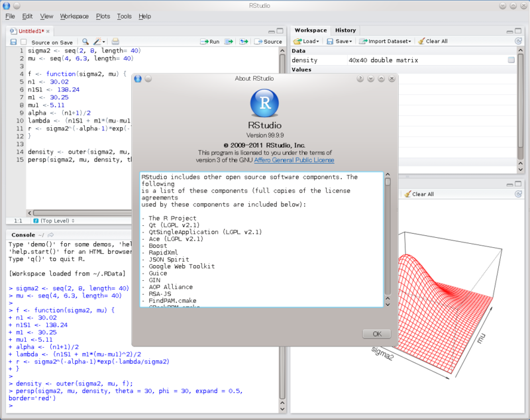Image resolution: width=530 pixels, height=420 pixels.
Task: Open the find/replace magnifier tool
Action: tap(85, 42)
